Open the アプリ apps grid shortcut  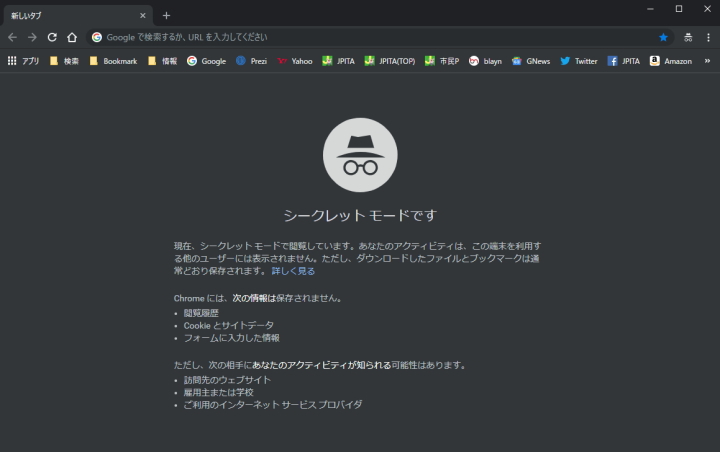tap(24, 61)
